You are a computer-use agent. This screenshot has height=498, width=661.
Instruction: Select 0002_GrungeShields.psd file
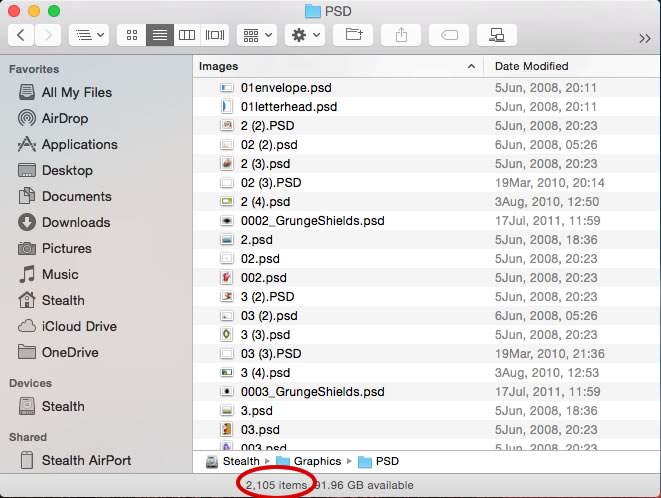tap(427, 221)
